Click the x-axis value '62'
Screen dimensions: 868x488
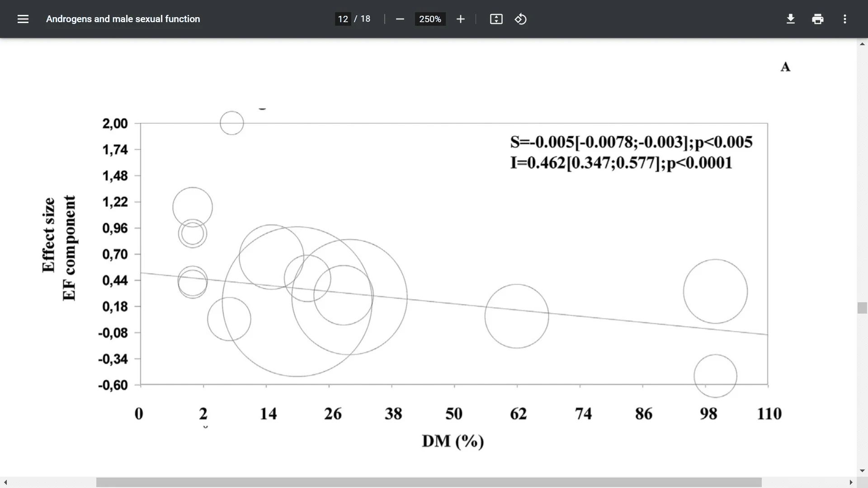pyautogui.click(x=519, y=413)
